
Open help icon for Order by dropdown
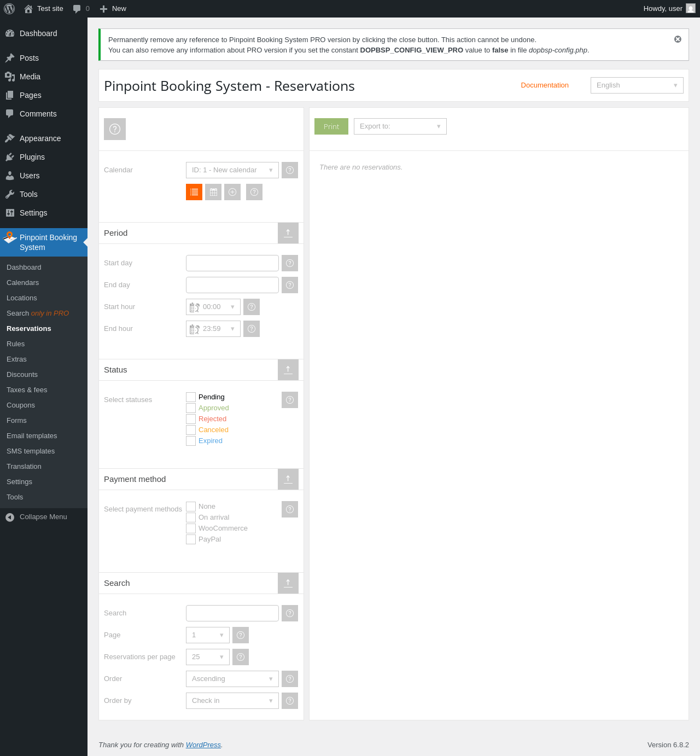pos(290,701)
